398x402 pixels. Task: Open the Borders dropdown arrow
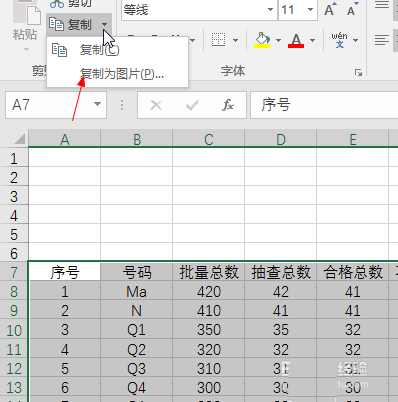point(235,40)
